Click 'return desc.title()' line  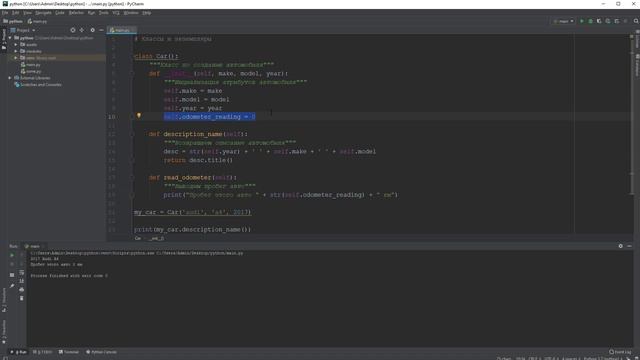(198, 160)
